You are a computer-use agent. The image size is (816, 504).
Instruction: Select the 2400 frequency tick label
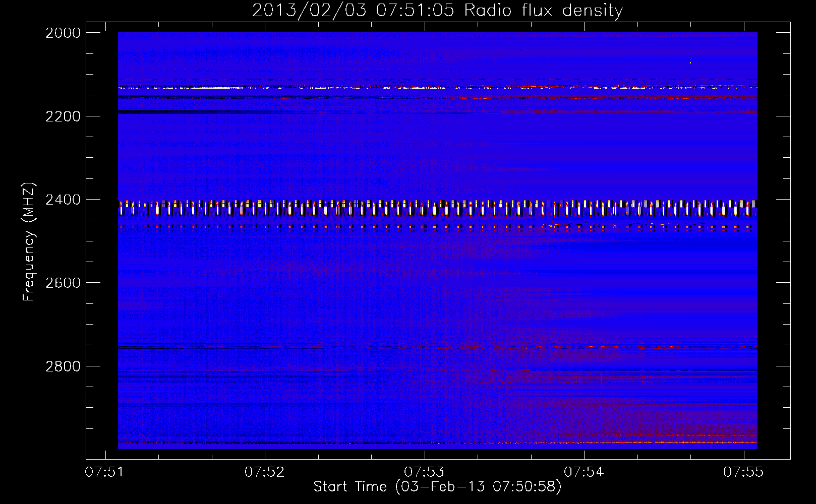[x=63, y=200]
